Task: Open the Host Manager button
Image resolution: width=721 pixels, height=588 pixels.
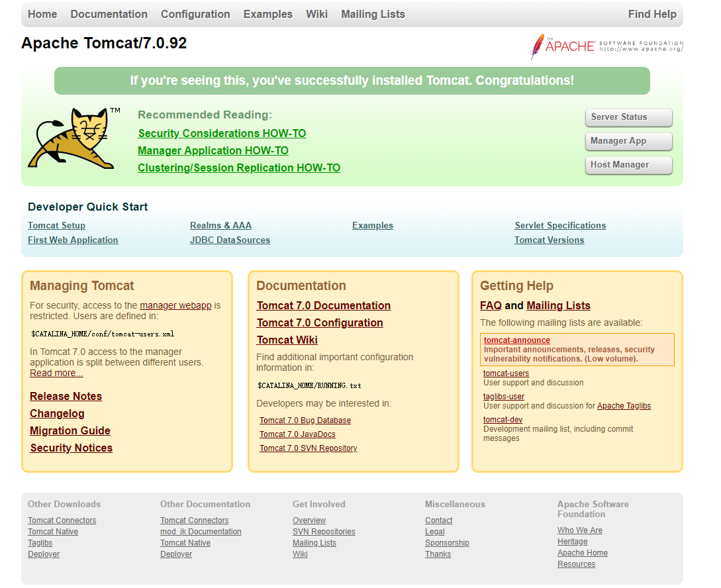Action: point(628,165)
